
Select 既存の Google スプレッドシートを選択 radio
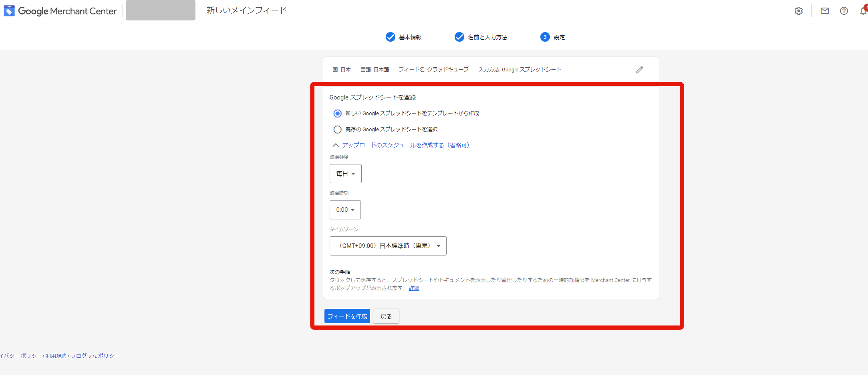point(338,130)
